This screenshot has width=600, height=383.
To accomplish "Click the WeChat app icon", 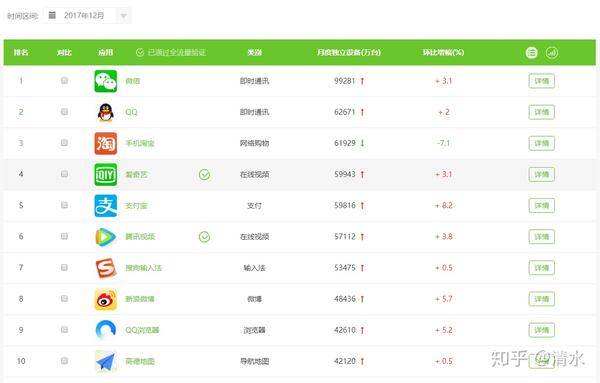I will 106,81.
